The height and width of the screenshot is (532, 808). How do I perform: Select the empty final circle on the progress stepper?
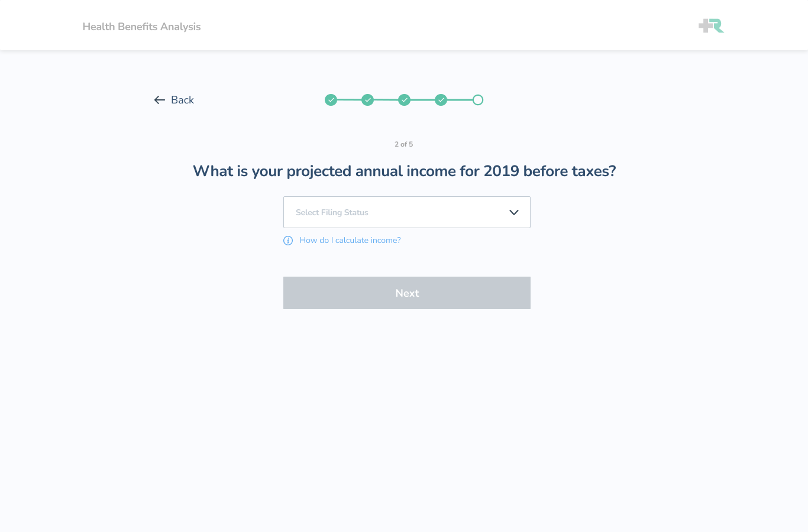coord(478,100)
